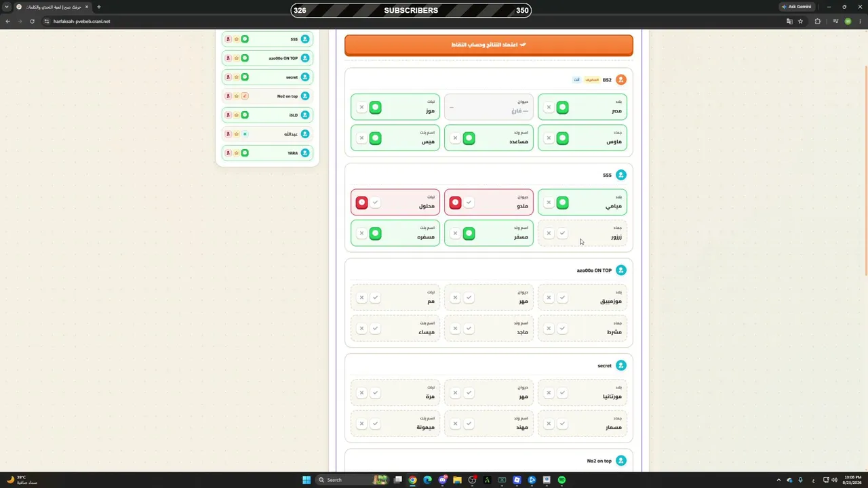Select player YARA in sidebar list
Image resolution: width=868 pixels, height=488 pixels.
click(267, 153)
